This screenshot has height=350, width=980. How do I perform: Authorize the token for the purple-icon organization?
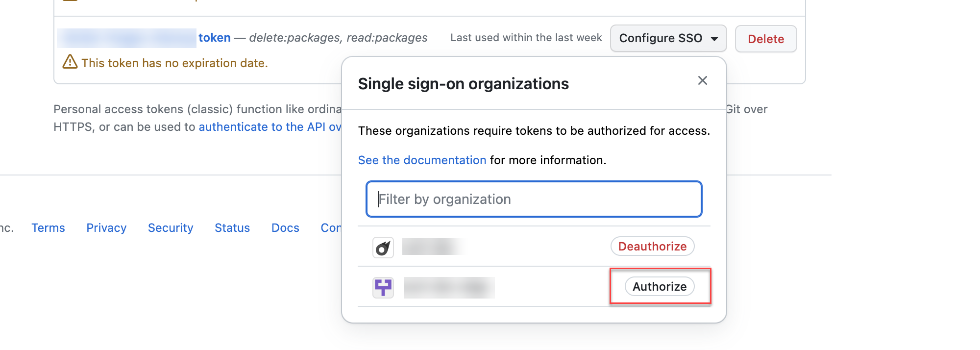659,287
